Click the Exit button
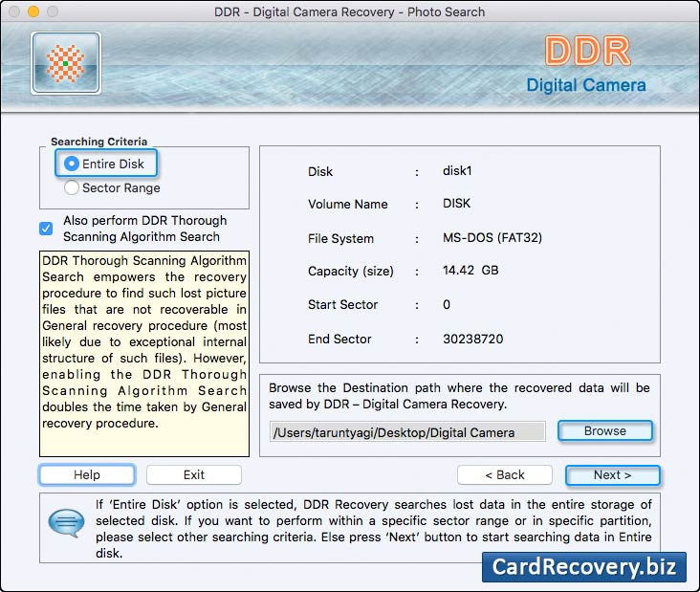This screenshot has height=592, width=700. click(x=194, y=474)
